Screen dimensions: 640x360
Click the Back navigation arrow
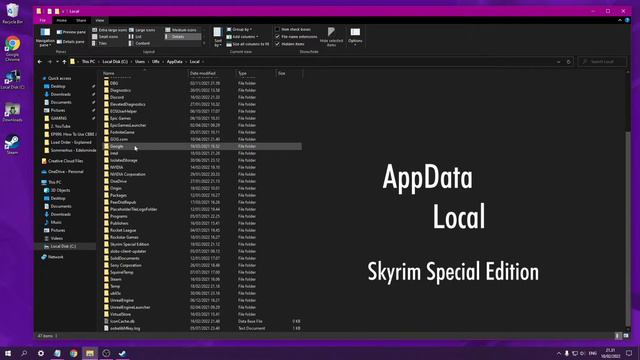click(40, 62)
